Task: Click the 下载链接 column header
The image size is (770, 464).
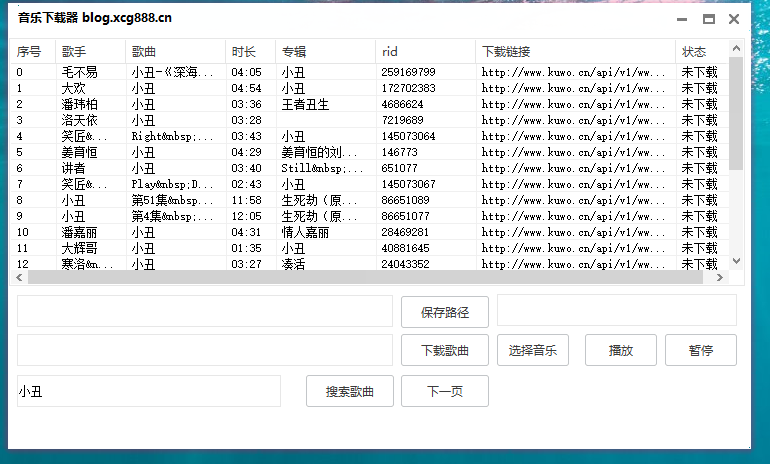Action: click(576, 52)
